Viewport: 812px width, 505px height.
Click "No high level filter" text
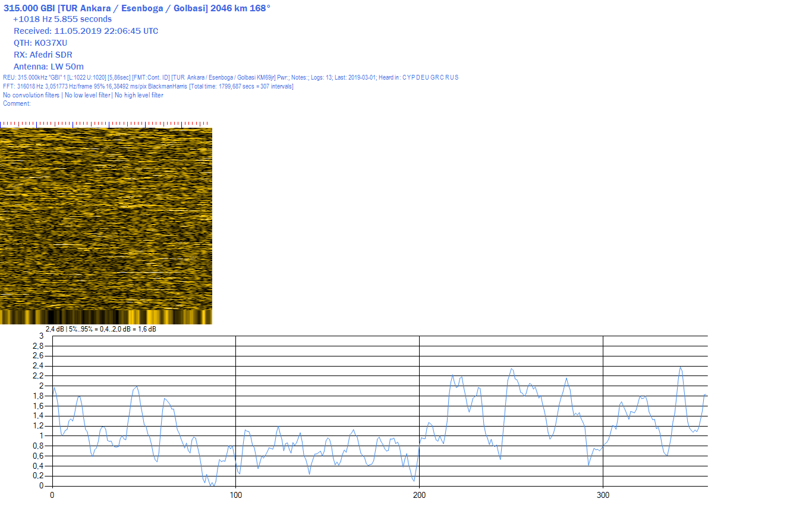coord(139,95)
